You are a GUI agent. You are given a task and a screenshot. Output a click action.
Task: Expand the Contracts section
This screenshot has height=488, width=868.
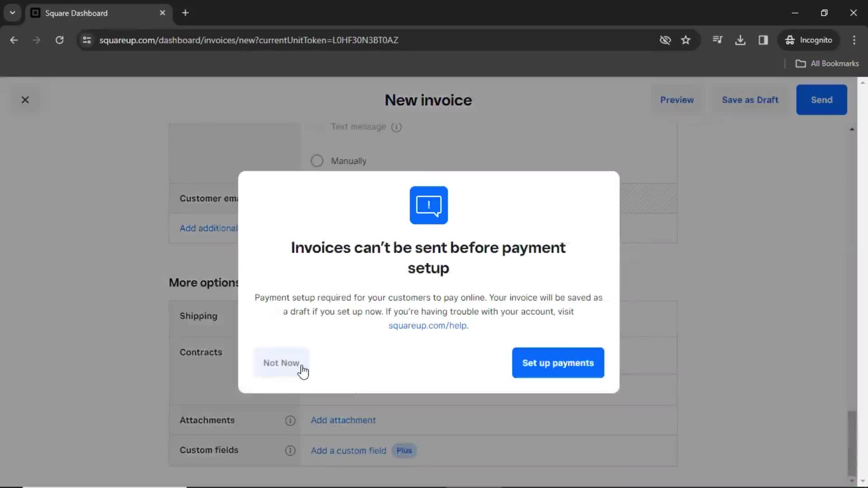tap(201, 352)
